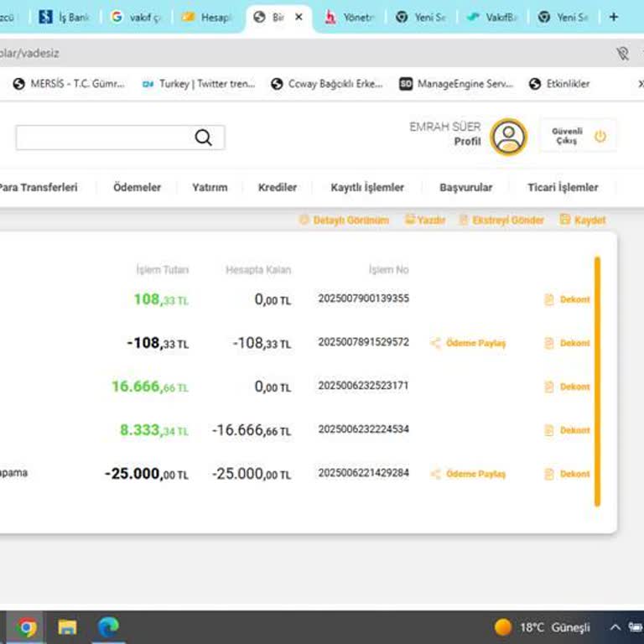
Task: Open Dekont for transaction 2025007900139355
Action: pyautogui.click(x=568, y=299)
